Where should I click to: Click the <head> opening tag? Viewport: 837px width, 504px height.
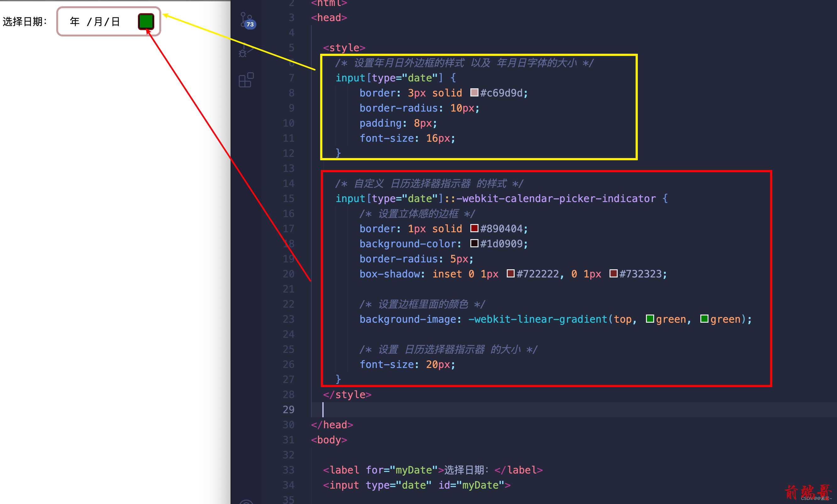tap(329, 17)
